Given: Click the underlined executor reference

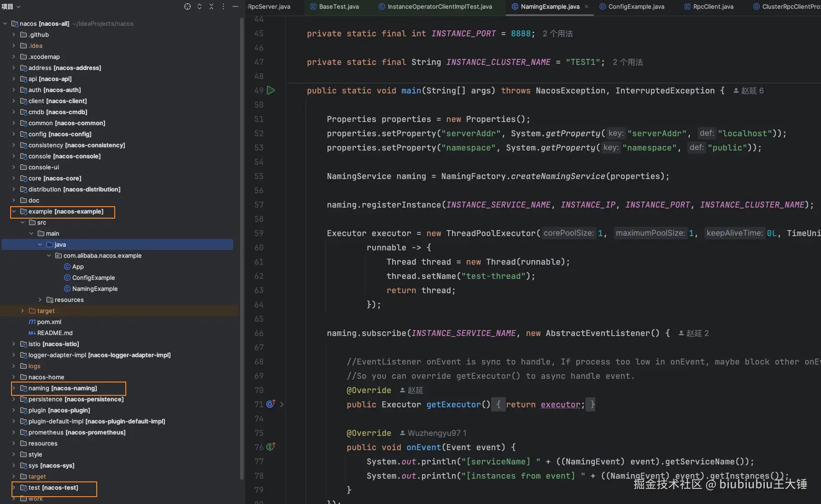Looking at the screenshot, I should pyautogui.click(x=560, y=405).
